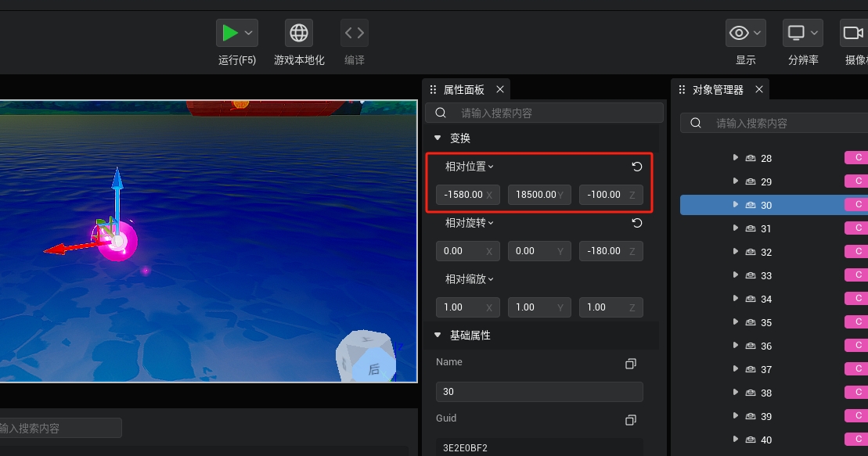Click the compile (编译) code icon
This screenshot has width=868, height=456.
(x=355, y=33)
